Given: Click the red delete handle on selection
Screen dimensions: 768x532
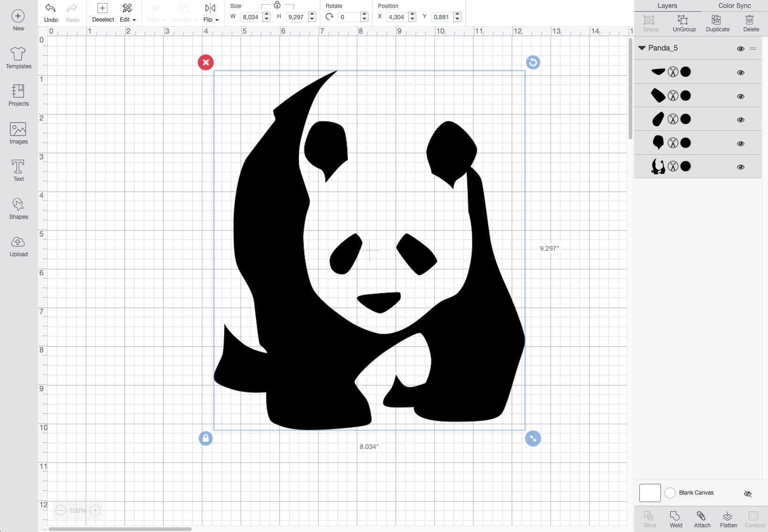Looking at the screenshot, I should coord(205,62).
